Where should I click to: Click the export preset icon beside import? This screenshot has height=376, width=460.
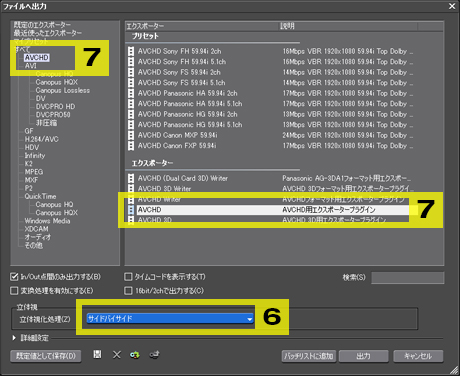coord(154,355)
